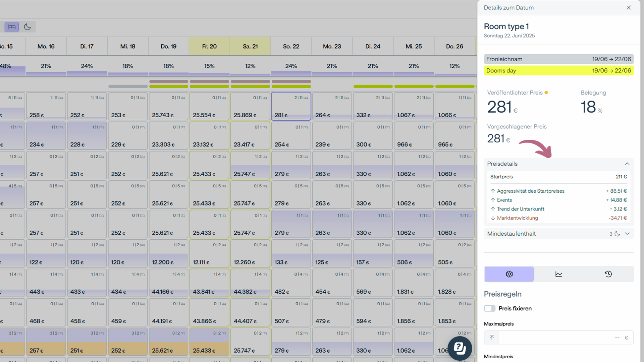Viewport: 644px width, 362px height.
Task: Click the 1.831 € cell on Mi. 25
Action: (x=414, y=283)
